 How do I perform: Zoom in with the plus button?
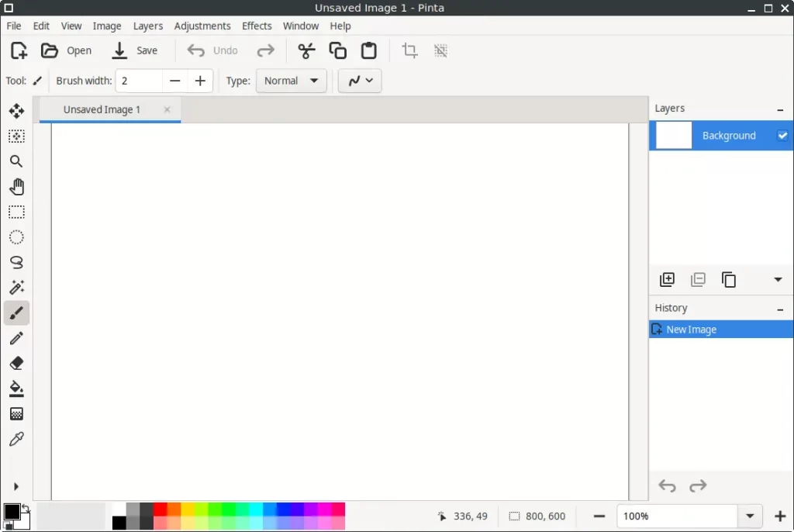[x=780, y=516]
